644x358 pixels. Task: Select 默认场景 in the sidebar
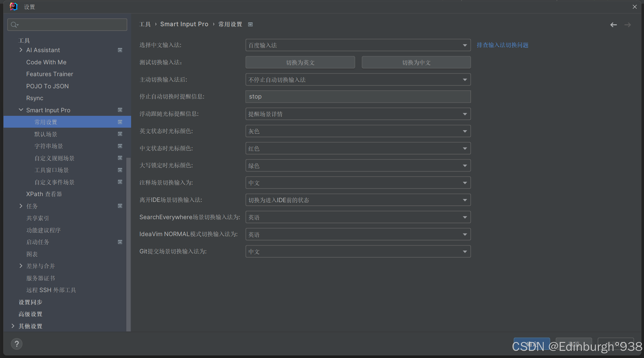[46, 134]
